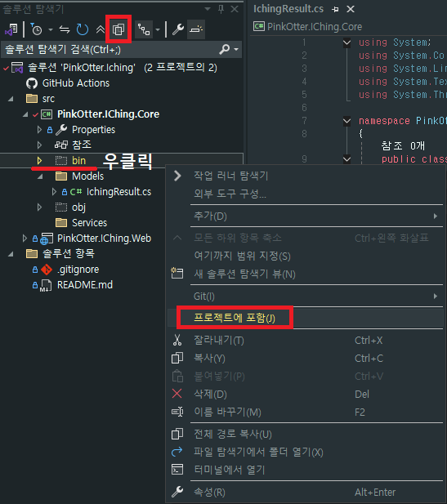Click the Collapse All icon

[x=101, y=29]
